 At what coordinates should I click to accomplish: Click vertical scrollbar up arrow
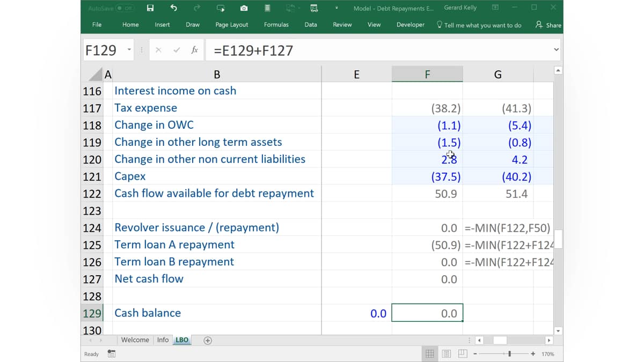pyautogui.click(x=558, y=71)
